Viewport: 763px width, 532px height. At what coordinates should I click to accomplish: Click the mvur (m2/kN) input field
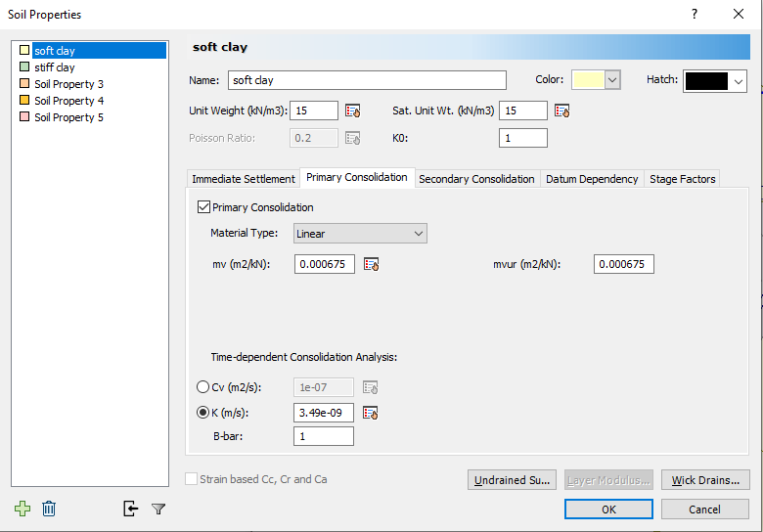pyautogui.click(x=624, y=264)
